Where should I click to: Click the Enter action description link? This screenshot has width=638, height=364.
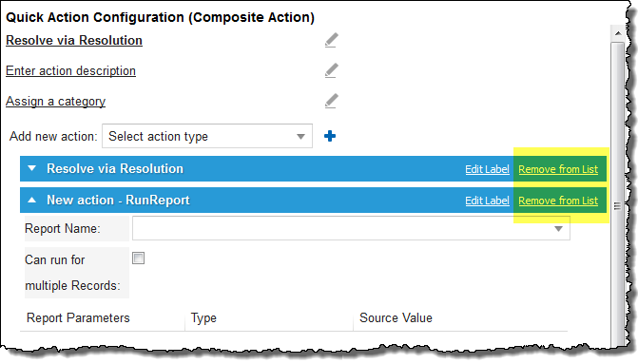pyautogui.click(x=70, y=70)
